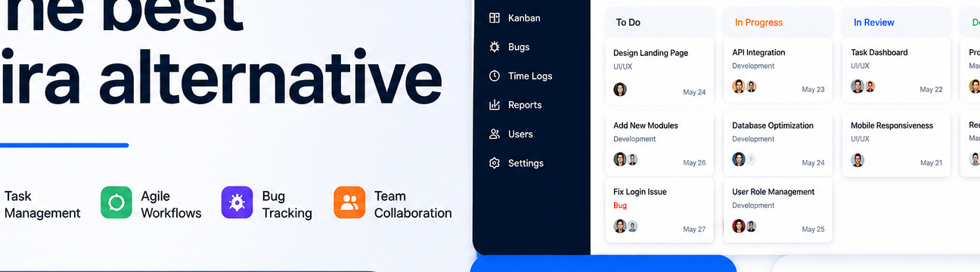The height and width of the screenshot is (272, 980).
Task: Click assignee avatars on Task Dashboard card
Action: (863, 86)
